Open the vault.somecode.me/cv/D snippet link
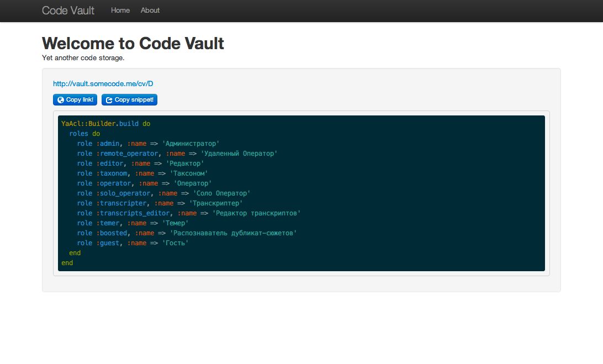 pos(102,83)
